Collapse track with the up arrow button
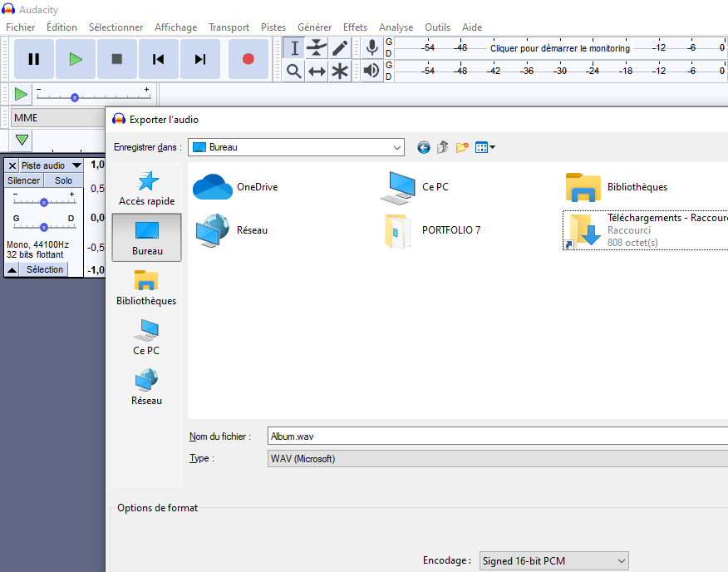Image resolution: width=728 pixels, height=572 pixels. [12, 269]
